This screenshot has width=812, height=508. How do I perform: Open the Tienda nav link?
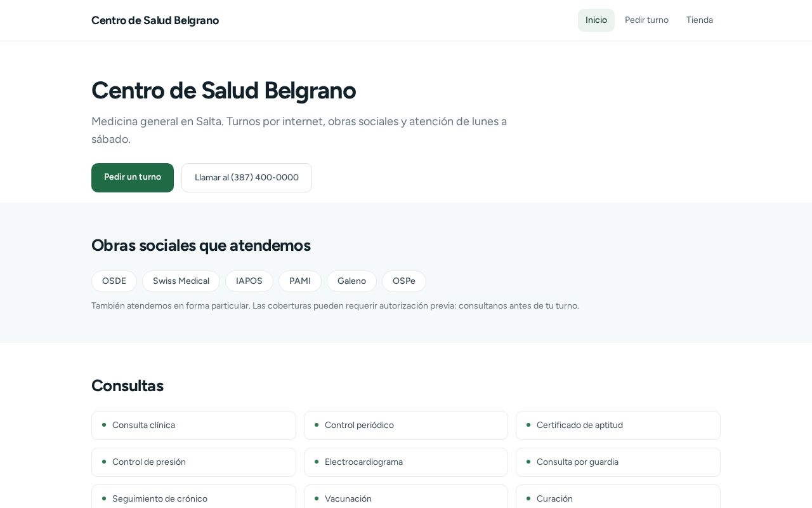click(700, 20)
